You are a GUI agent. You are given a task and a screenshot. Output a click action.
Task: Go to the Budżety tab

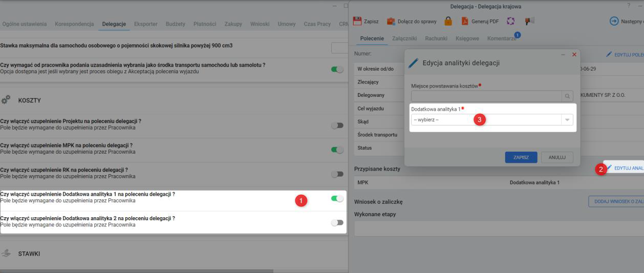tap(176, 24)
